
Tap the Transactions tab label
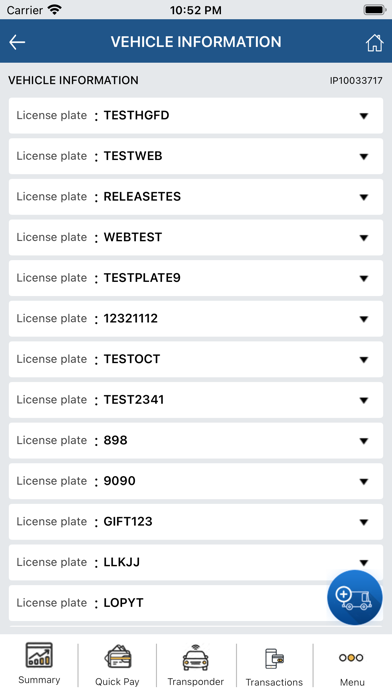(x=274, y=682)
